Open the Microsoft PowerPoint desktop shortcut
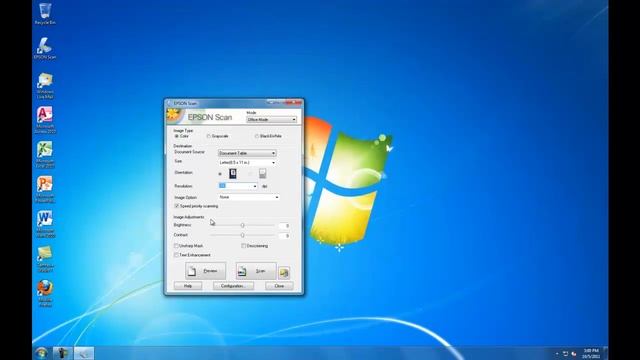The height and width of the screenshot is (360, 640). 45,189
